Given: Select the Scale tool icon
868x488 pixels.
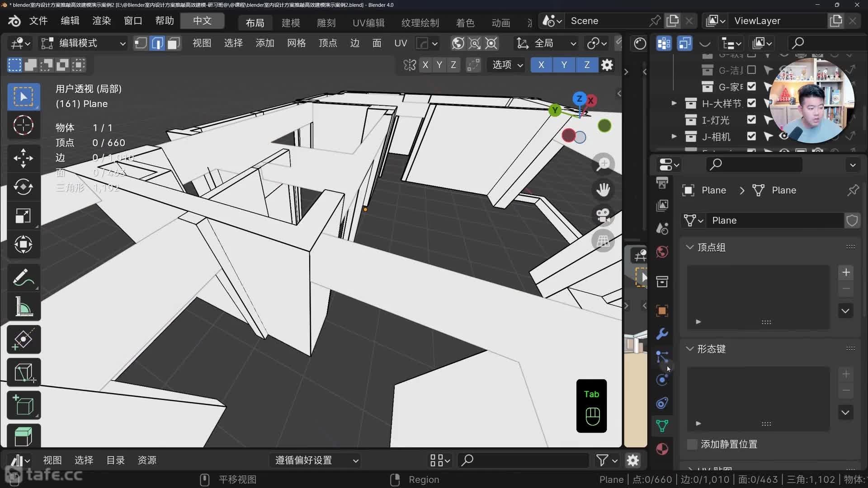Looking at the screenshot, I should [x=23, y=216].
